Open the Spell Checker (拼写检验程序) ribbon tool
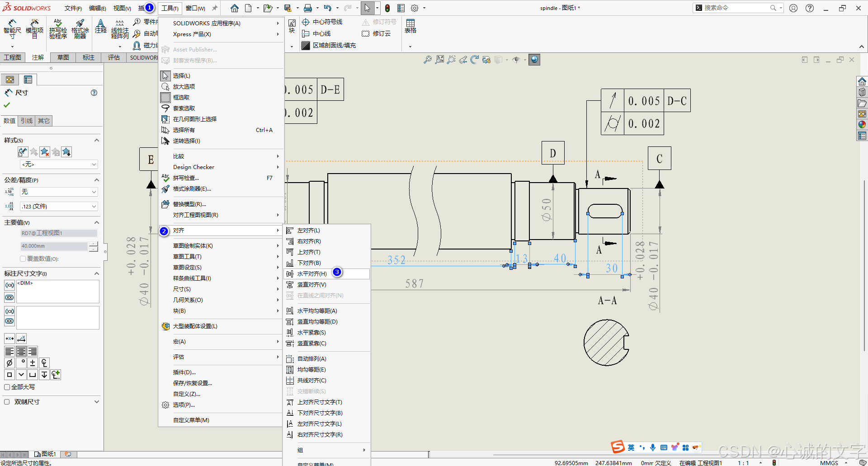 [58, 29]
